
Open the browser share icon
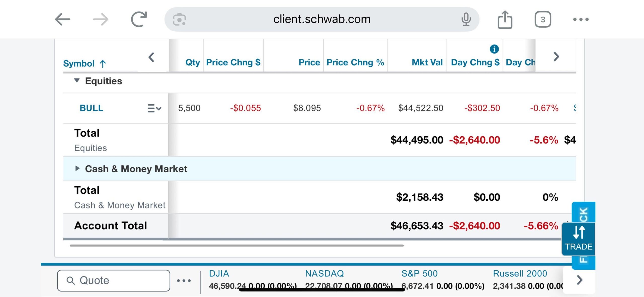coord(505,19)
